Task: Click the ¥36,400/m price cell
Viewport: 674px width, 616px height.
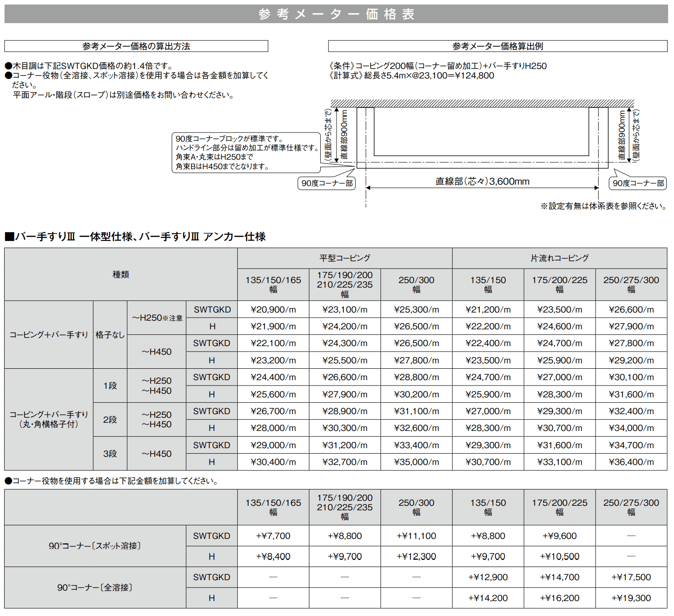Action: pyautogui.click(x=631, y=462)
